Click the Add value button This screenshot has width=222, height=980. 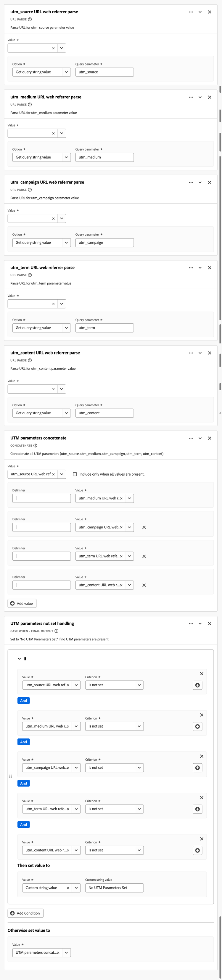click(x=22, y=603)
